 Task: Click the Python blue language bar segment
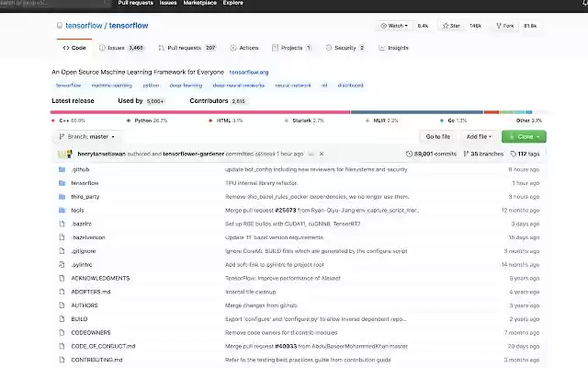click(417, 112)
